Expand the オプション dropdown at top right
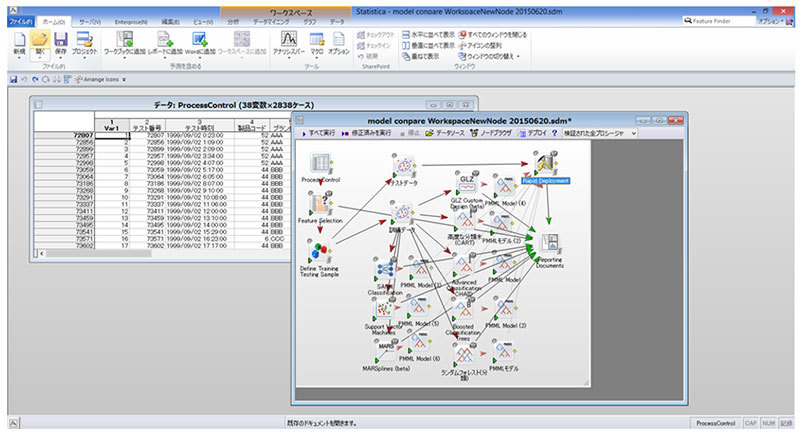The image size is (800, 432). pos(769,20)
